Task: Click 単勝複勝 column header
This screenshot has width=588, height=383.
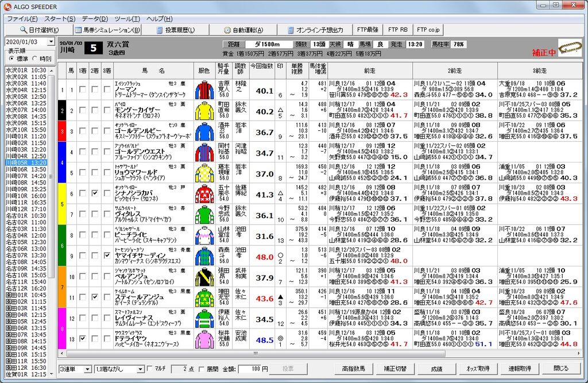Action: [297, 71]
